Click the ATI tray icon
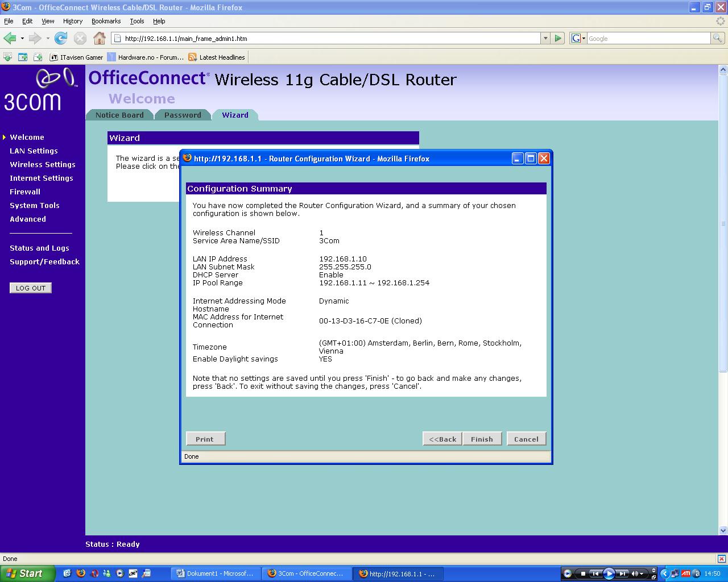Viewport: 728px width, 582px height. [x=686, y=573]
